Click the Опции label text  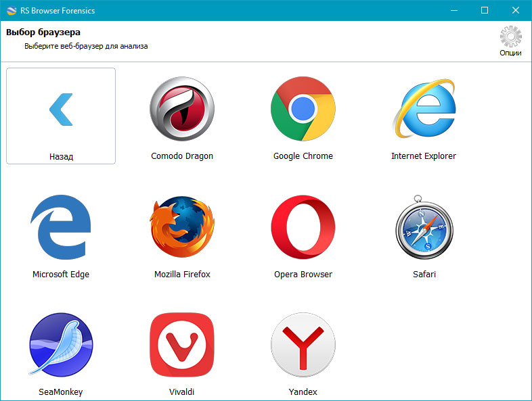click(510, 53)
